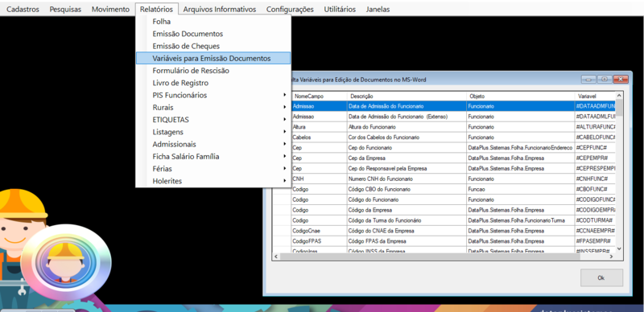Select 'Cep do Funcionario' row
Image resolution: width=644 pixels, height=312 pixels.
coord(444,147)
